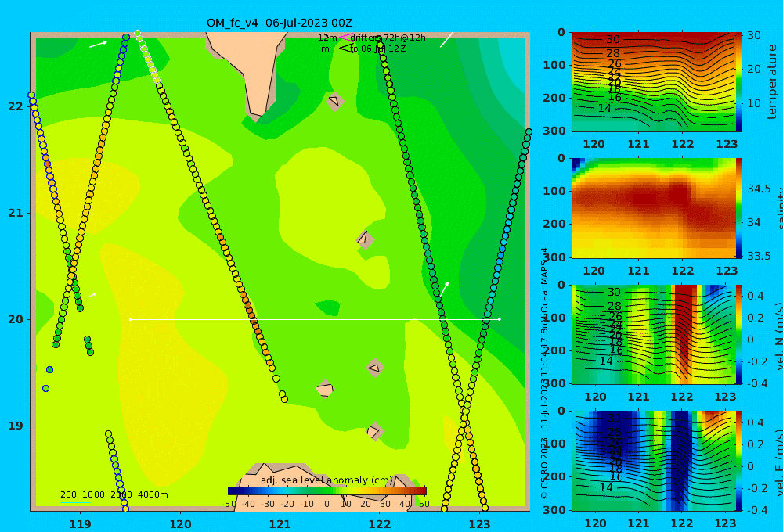Click the '14' contour label in the temperature panel

[x=604, y=108]
